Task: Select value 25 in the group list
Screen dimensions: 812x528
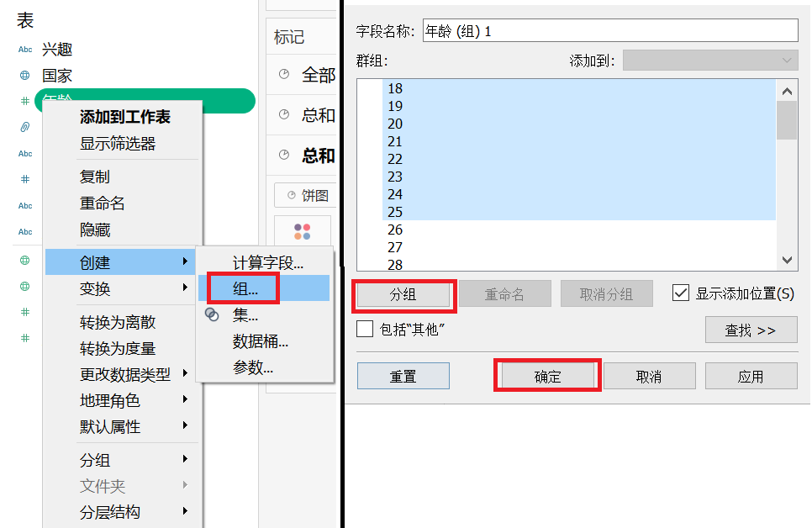Action: (579, 212)
